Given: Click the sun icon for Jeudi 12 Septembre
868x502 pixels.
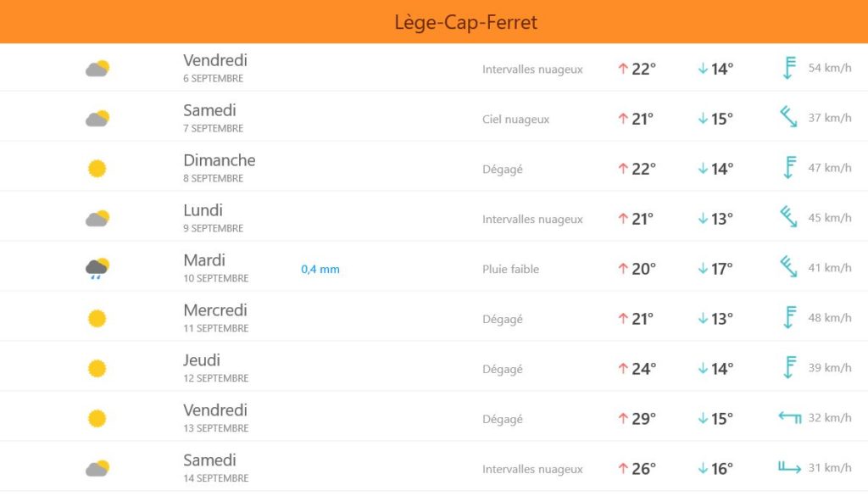Looking at the screenshot, I should [x=97, y=369].
